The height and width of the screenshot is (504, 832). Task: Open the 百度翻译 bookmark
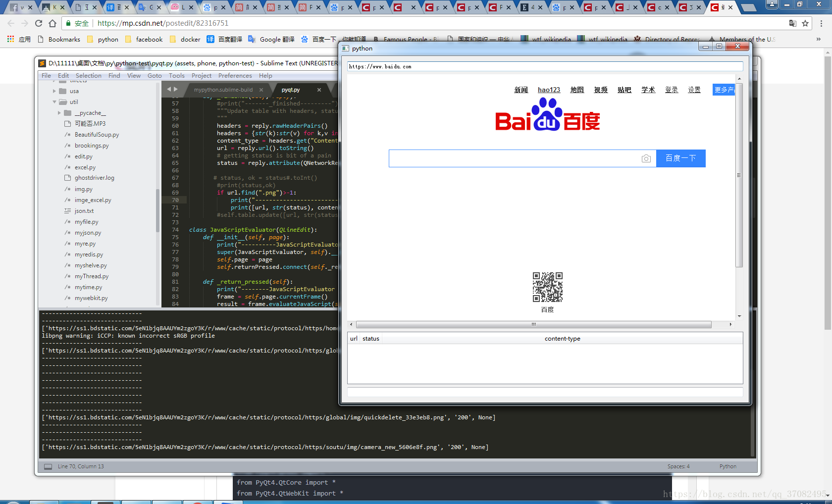pos(224,39)
